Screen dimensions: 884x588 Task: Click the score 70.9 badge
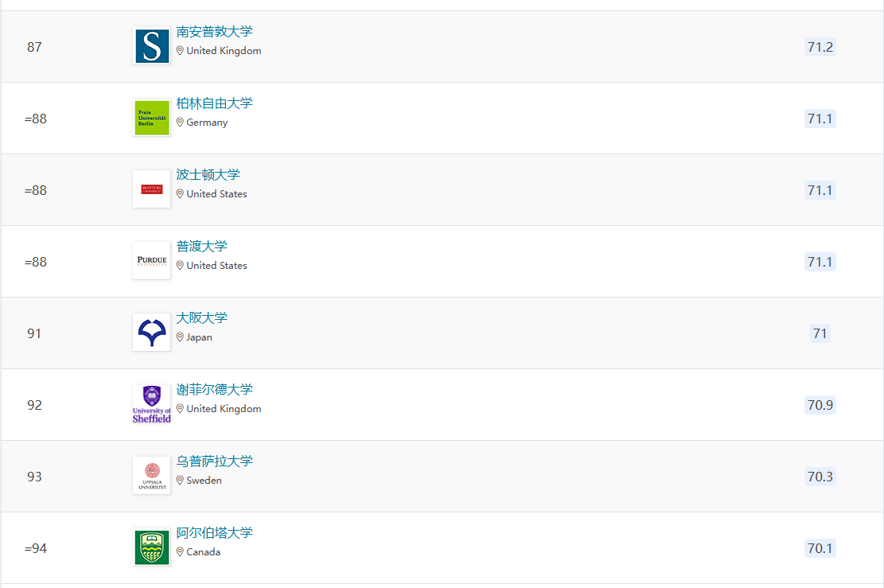(x=820, y=405)
